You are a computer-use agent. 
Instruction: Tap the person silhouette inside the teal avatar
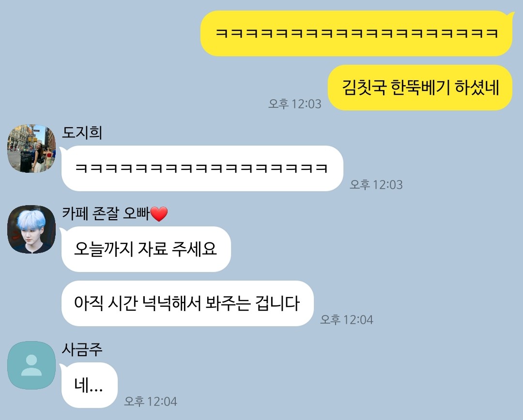[x=31, y=365]
